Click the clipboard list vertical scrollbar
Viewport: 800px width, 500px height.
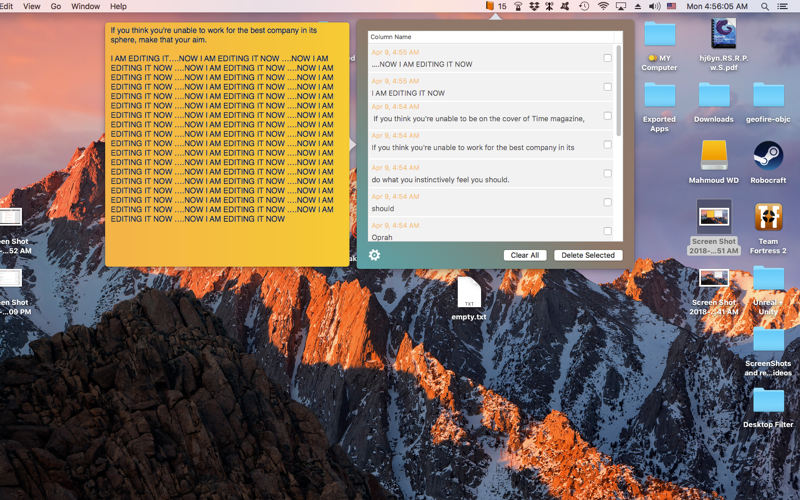coord(619,91)
